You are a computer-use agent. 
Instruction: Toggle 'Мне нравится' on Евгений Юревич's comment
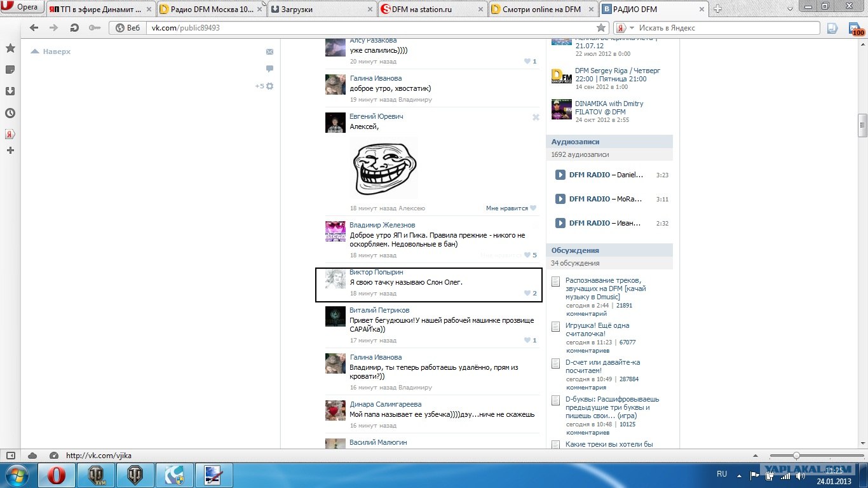[x=512, y=208]
